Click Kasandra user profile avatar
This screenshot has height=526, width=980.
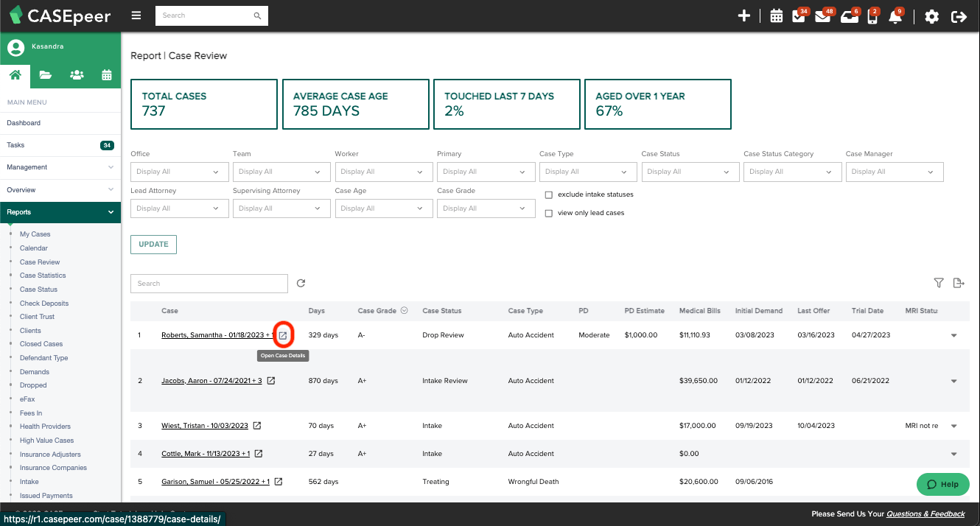tap(15, 48)
